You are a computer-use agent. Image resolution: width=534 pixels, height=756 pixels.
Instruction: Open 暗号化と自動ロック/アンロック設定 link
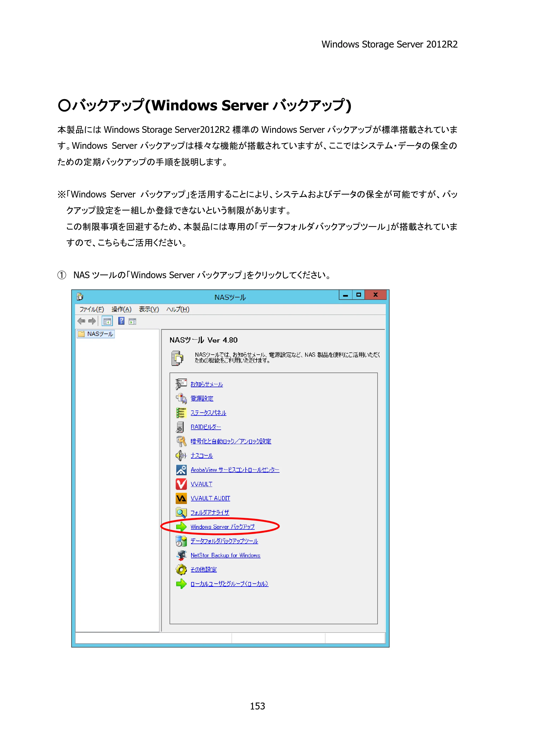point(231,441)
